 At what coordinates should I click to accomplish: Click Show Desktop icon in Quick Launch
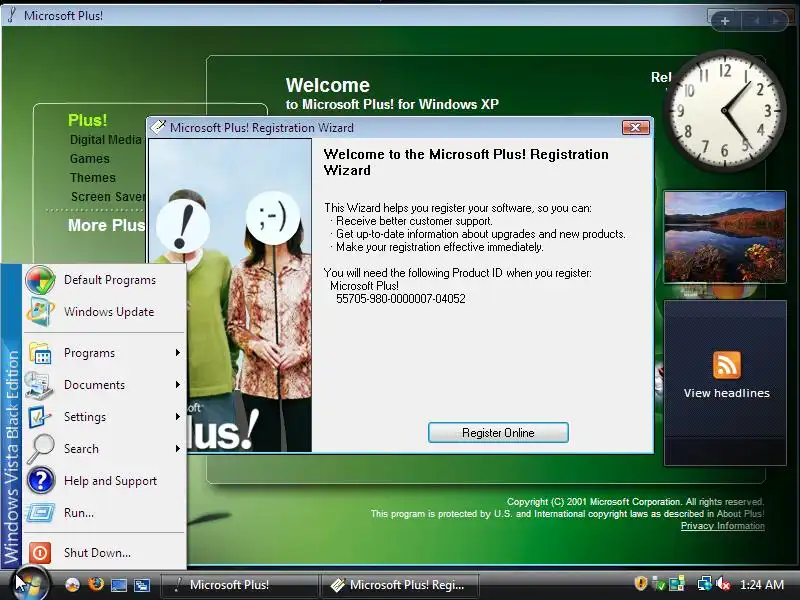click(119, 585)
